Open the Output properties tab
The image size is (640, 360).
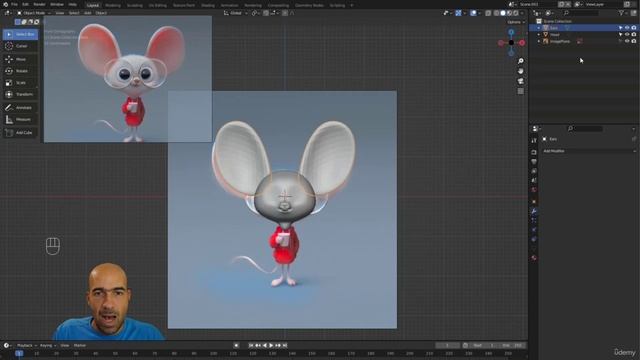coord(534,162)
